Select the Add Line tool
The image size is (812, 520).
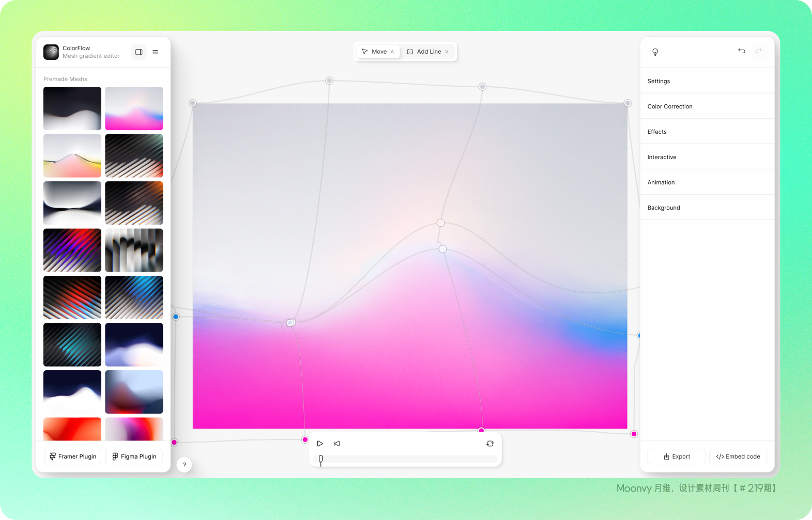pyautogui.click(x=428, y=52)
